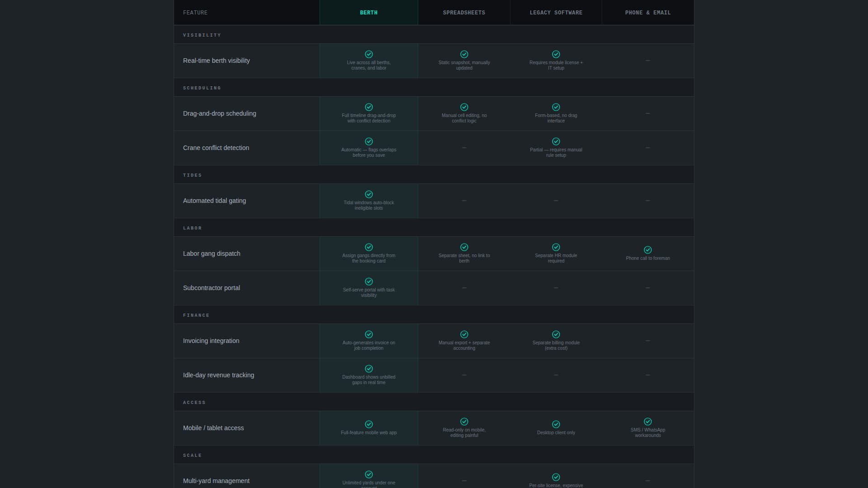This screenshot has height=488, width=868.
Task: Click Spreadsheets checkmark for Drag-and-drop scheduling
Action: click(464, 107)
